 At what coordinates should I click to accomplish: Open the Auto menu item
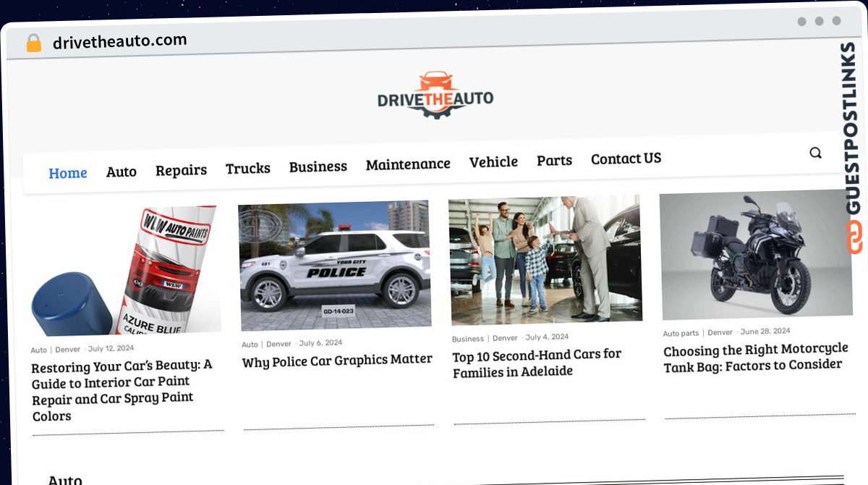click(x=122, y=172)
